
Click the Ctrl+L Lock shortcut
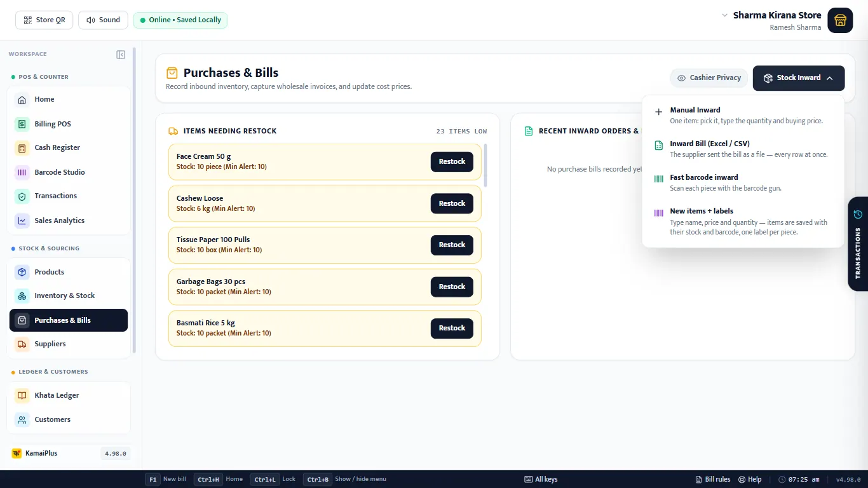tap(273, 479)
